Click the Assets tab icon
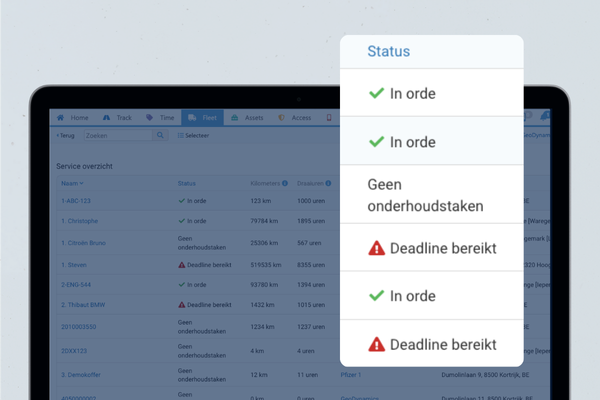The image size is (600, 400). coord(234,118)
